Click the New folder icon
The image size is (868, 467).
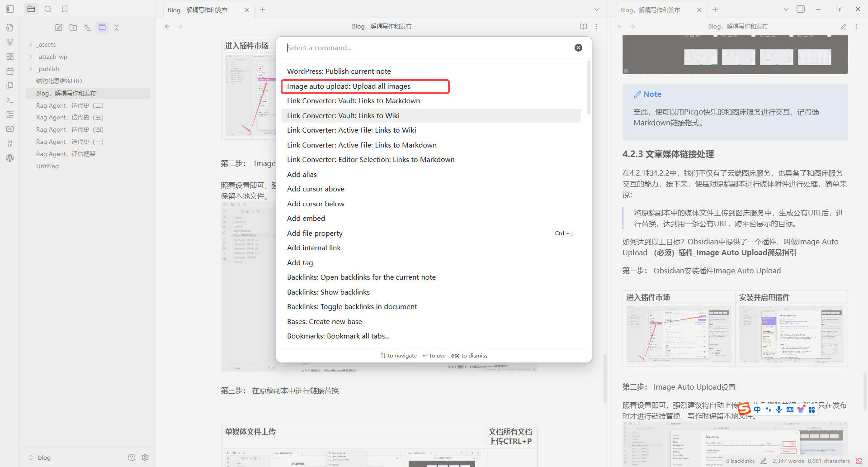pos(73,28)
